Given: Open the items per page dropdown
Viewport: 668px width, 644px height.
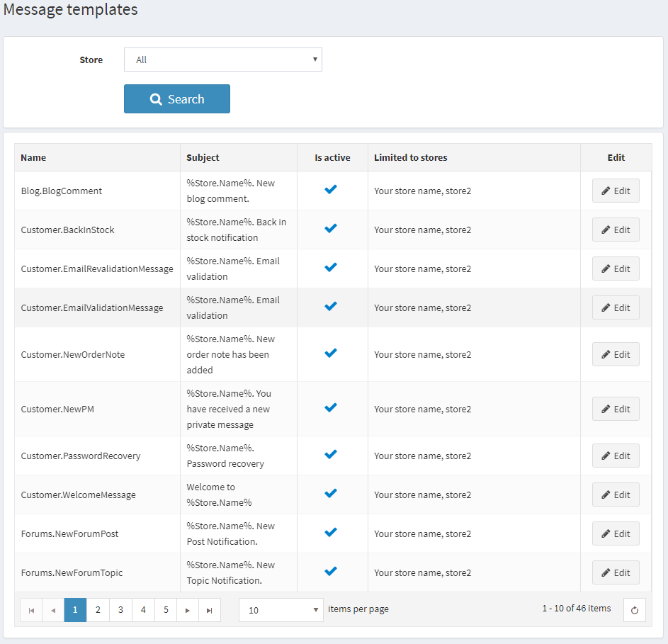Looking at the screenshot, I should pos(281,610).
